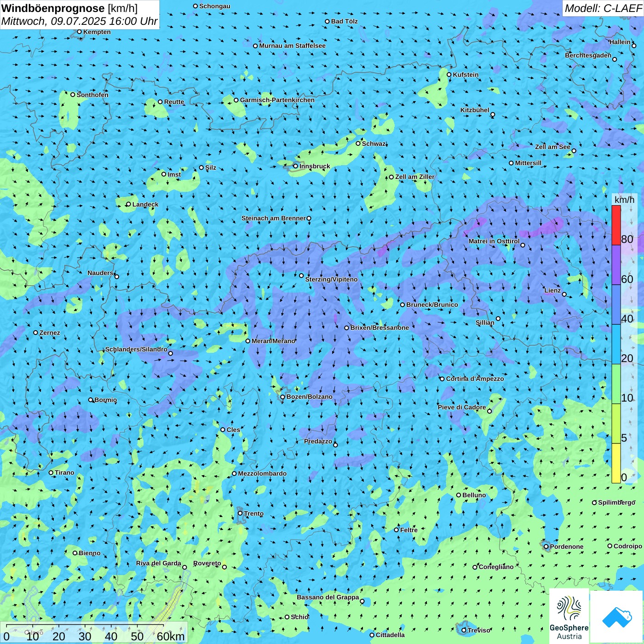Click the red 80 km/h legend color
The width and height of the screenshot is (644, 644).
click(616, 225)
